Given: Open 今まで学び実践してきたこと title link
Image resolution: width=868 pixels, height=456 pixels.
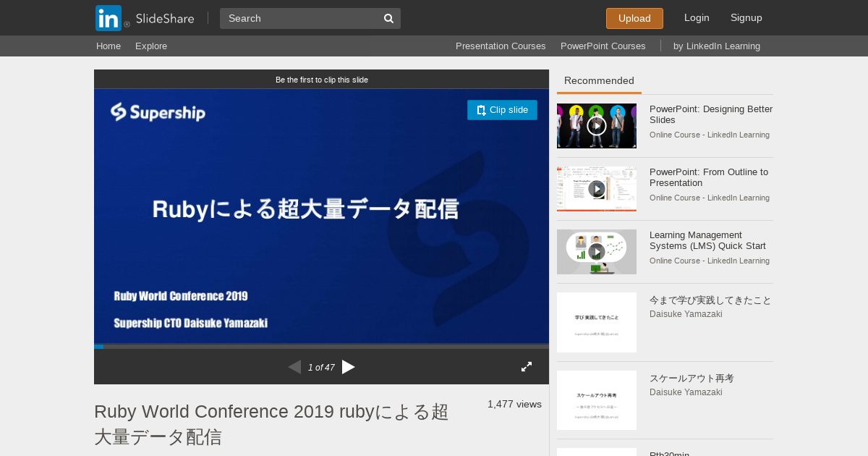Looking at the screenshot, I should click(x=710, y=300).
